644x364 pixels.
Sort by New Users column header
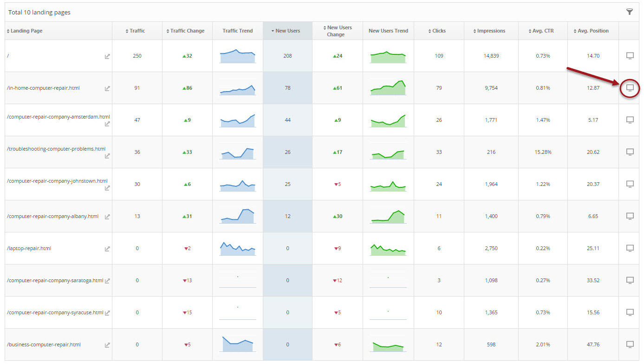point(287,31)
